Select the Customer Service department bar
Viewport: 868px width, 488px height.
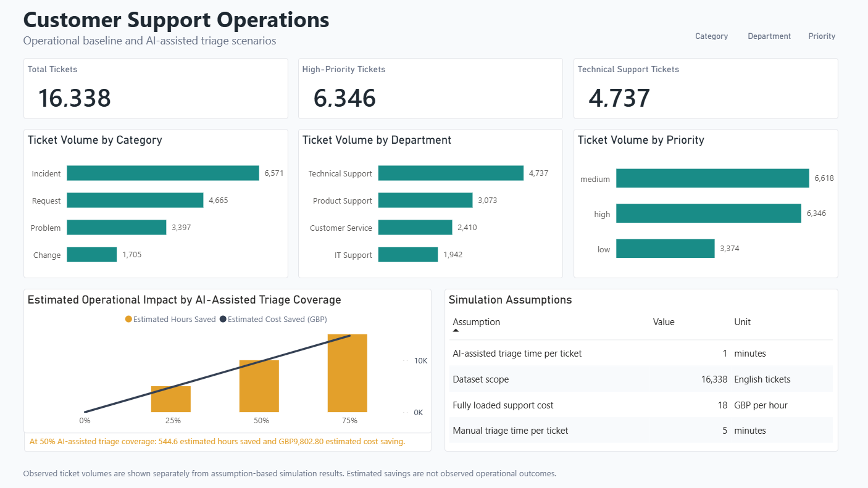[x=415, y=228]
